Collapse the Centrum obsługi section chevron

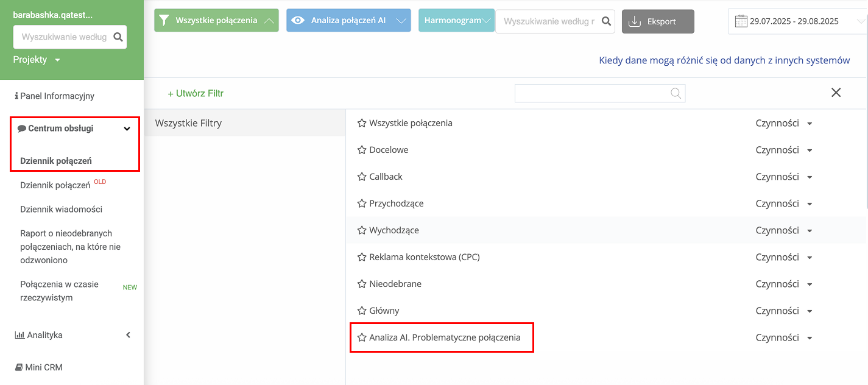(127, 129)
